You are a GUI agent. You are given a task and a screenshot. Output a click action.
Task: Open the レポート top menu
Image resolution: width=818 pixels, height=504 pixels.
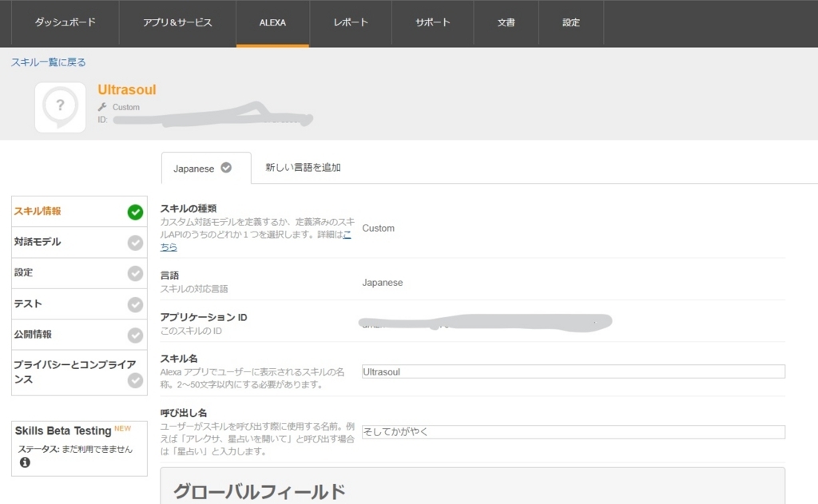[351, 22]
